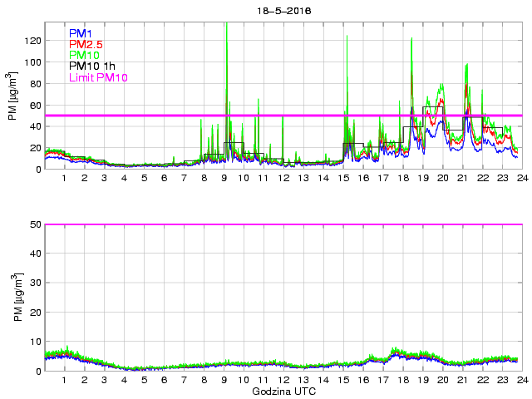Select the black PM10 1h legend entry
Viewport: 532px width, 399px height.
91,66
